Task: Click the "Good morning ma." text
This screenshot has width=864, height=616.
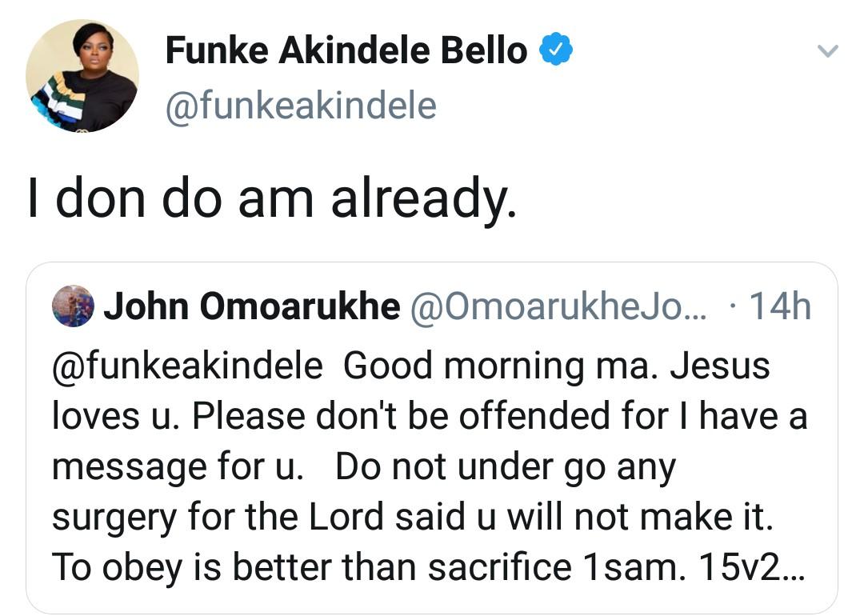Action: coord(501,366)
